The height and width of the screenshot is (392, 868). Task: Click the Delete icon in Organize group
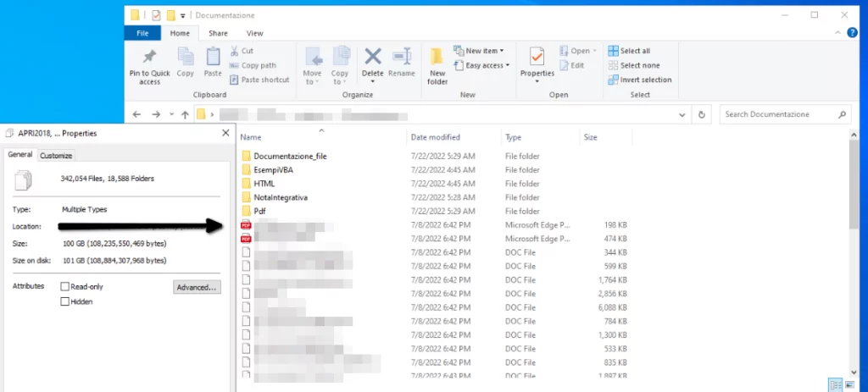click(373, 58)
